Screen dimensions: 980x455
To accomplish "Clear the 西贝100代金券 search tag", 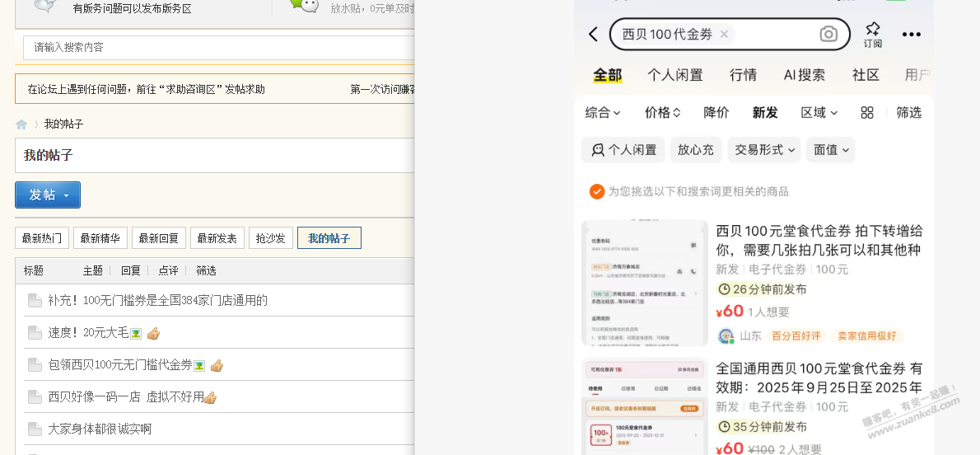I will coord(724,35).
